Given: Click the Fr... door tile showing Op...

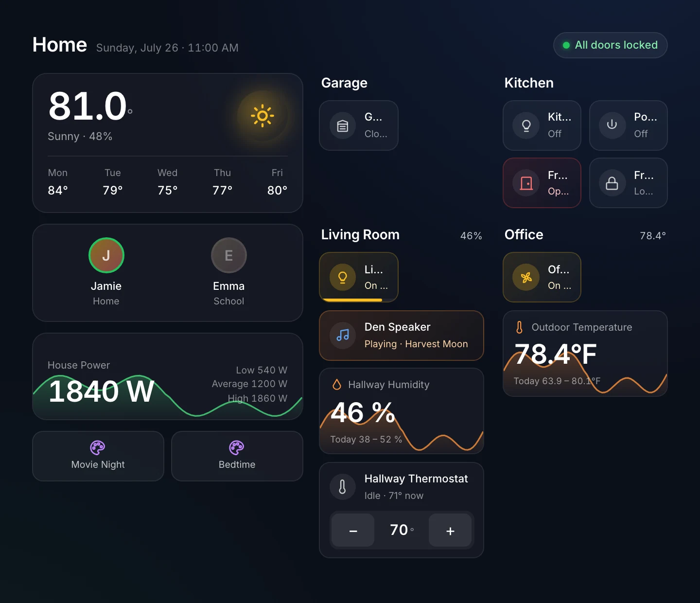Looking at the screenshot, I should click(x=542, y=183).
